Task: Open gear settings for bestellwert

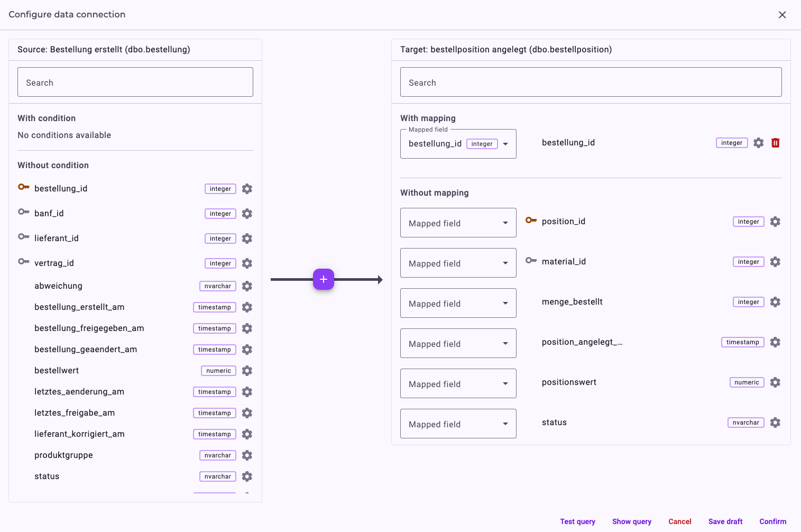Action: tap(247, 371)
